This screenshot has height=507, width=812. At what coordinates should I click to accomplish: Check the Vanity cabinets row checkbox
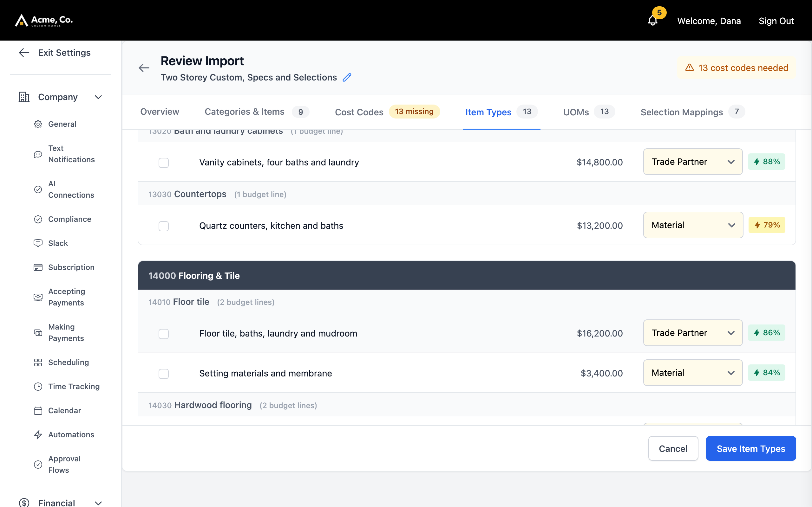click(164, 163)
